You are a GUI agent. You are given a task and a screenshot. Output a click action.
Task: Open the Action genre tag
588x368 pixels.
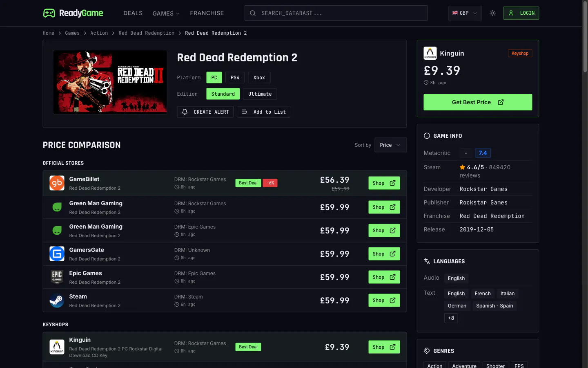pos(435,366)
